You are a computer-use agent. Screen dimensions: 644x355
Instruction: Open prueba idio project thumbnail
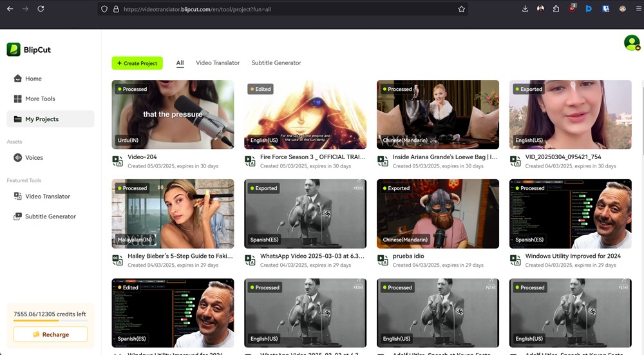click(x=438, y=214)
